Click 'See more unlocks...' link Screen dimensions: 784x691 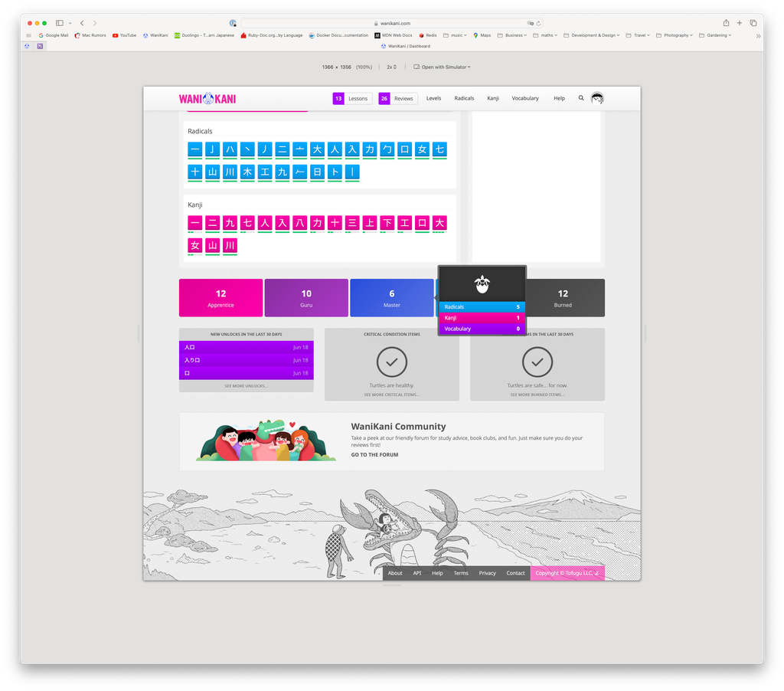tap(246, 386)
